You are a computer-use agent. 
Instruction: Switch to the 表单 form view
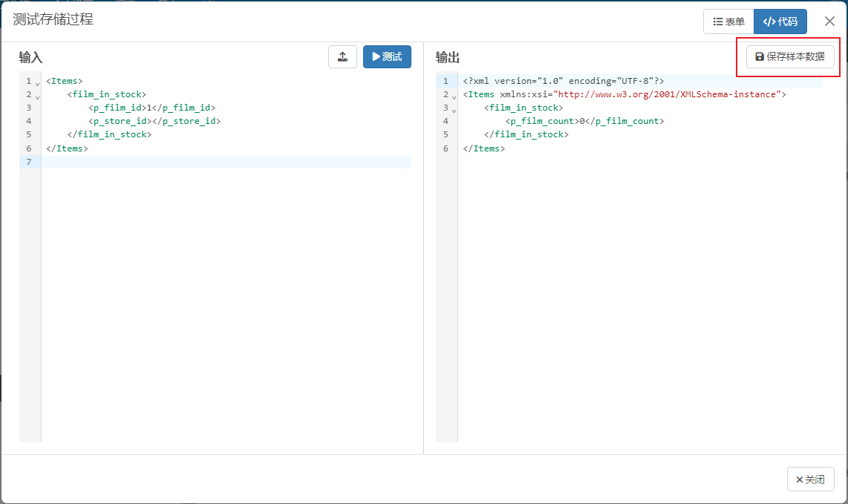click(728, 22)
